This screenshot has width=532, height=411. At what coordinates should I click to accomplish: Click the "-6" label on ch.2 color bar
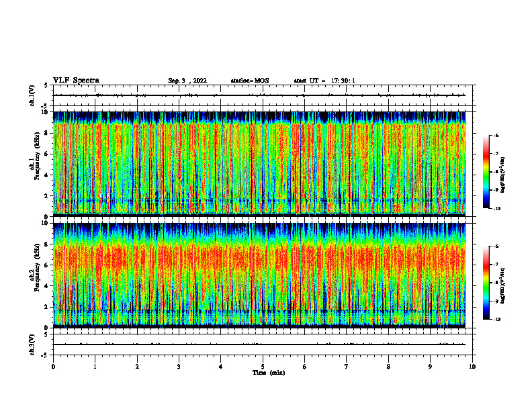point(496,246)
